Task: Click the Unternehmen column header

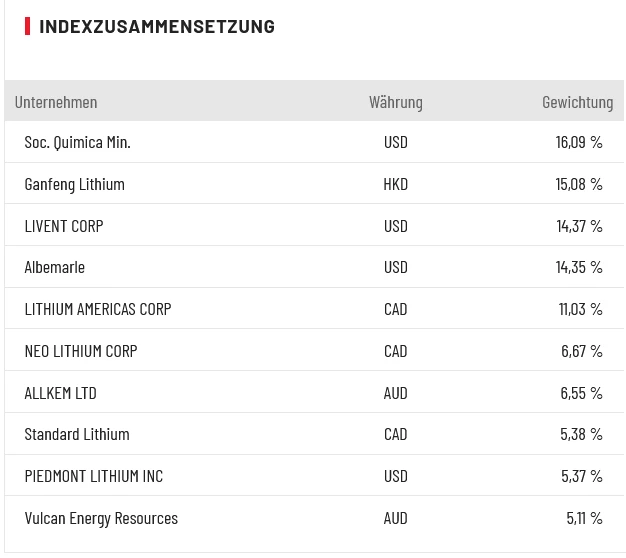Action: click(x=56, y=102)
